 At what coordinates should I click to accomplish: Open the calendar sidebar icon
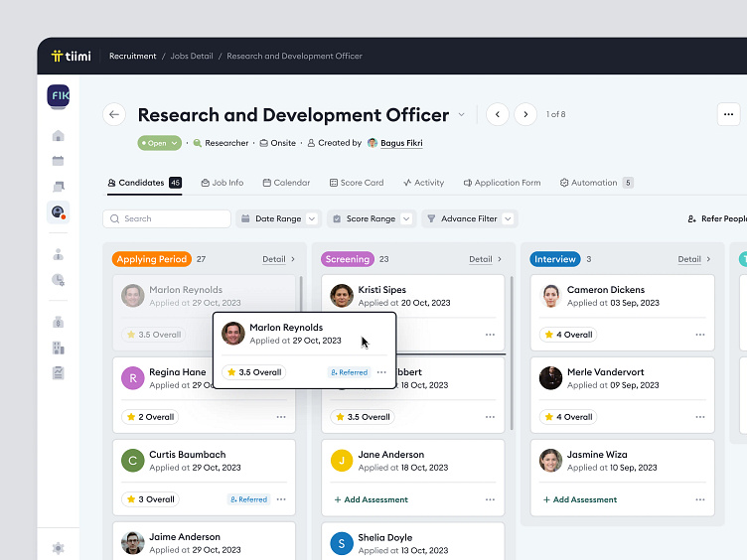59,161
